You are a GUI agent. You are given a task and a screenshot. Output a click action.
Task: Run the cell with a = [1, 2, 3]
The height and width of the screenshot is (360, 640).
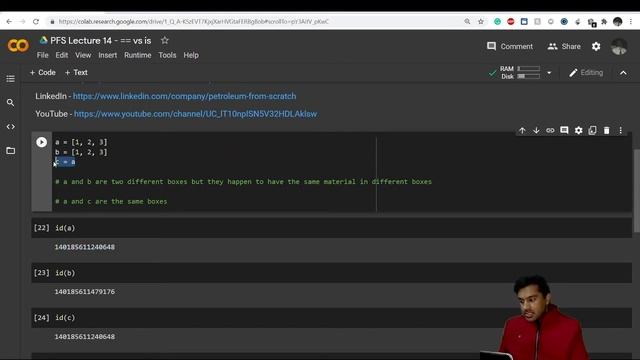coord(41,142)
